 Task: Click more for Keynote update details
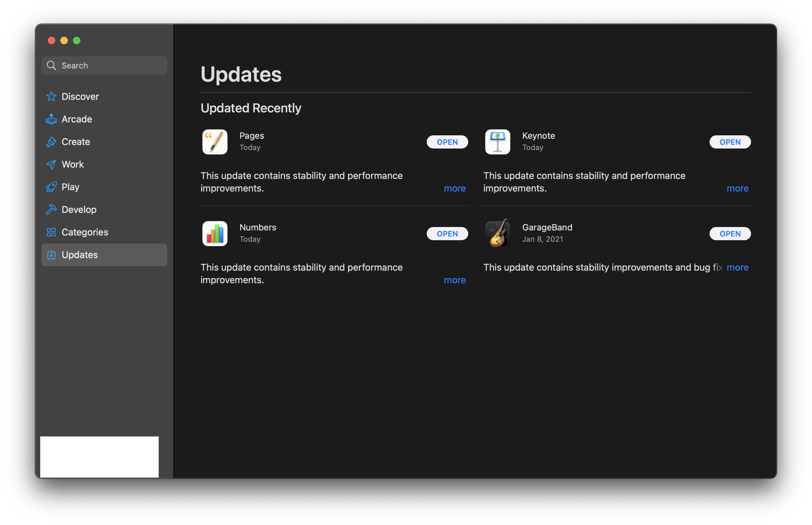pos(738,188)
